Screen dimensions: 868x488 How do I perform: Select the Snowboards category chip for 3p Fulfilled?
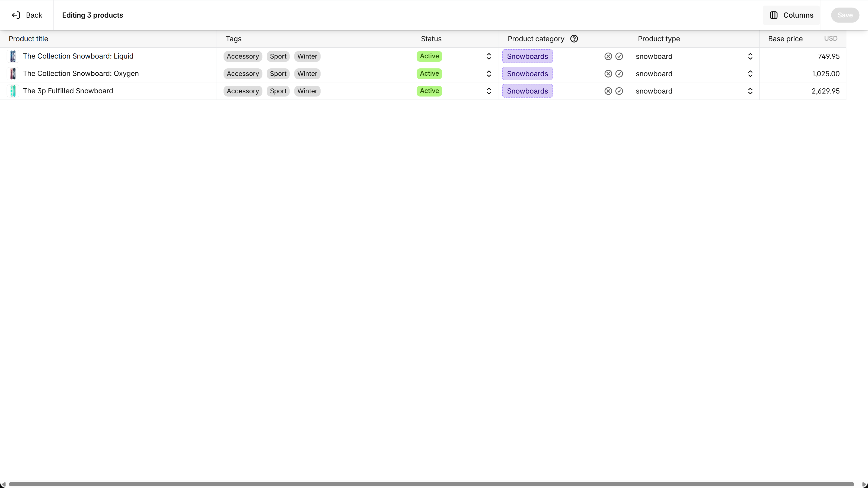[527, 91]
